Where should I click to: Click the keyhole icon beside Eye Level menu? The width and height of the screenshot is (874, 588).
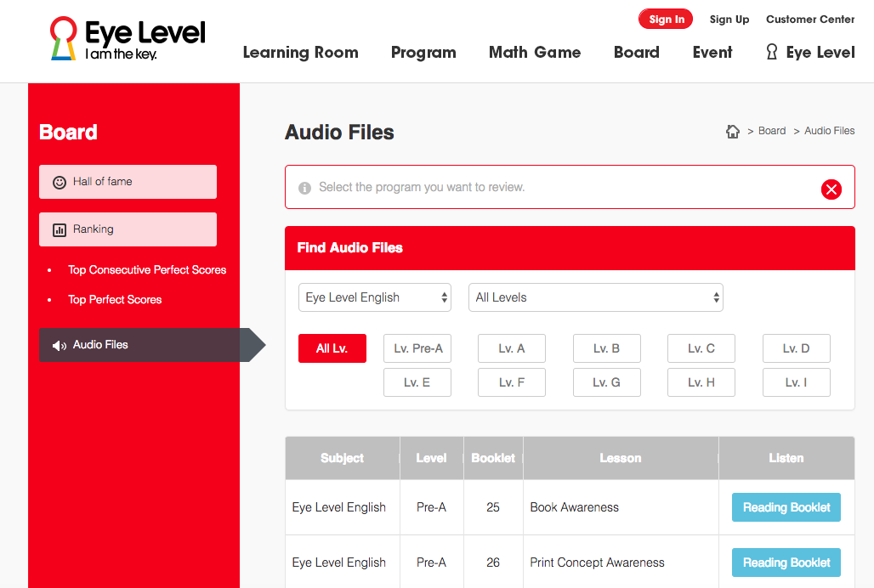point(771,52)
